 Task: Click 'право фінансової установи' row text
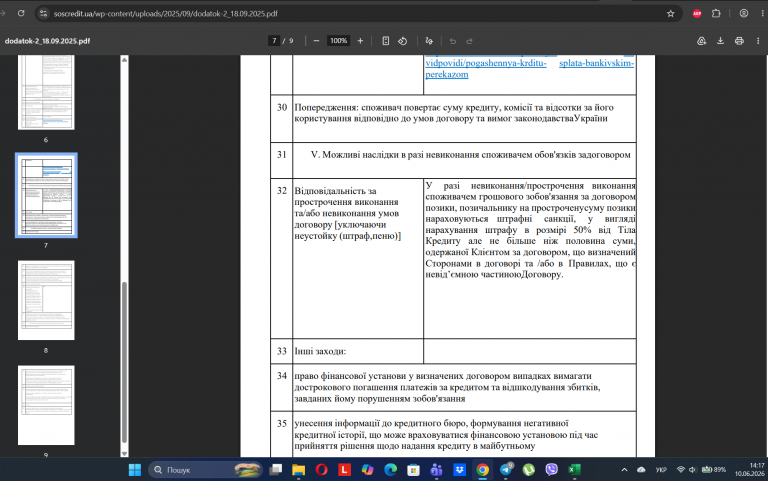(x=447, y=387)
